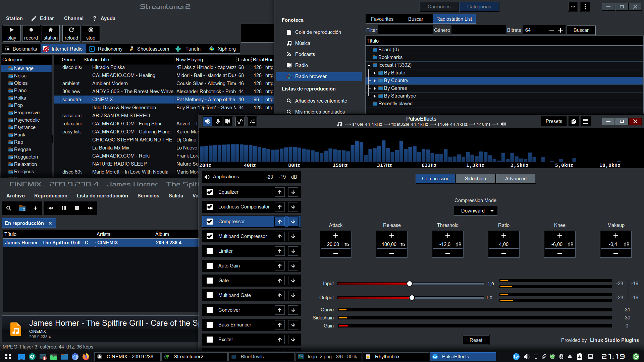Disable the Loudness Compensator checkbox

(x=210, y=207)
